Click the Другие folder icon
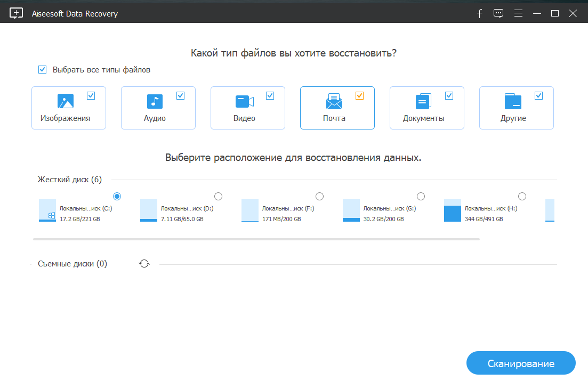The image size is (588, 389). coord(513,100)
